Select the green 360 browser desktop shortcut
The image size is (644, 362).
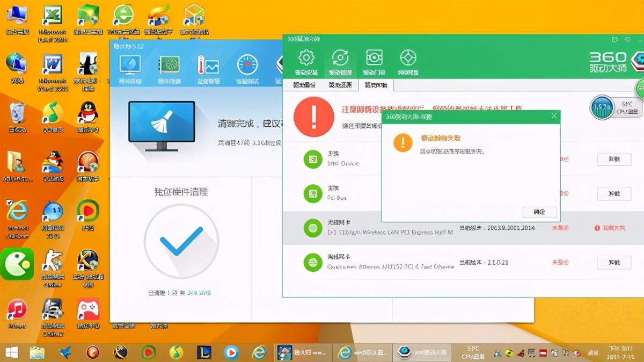tap(123, 20)
